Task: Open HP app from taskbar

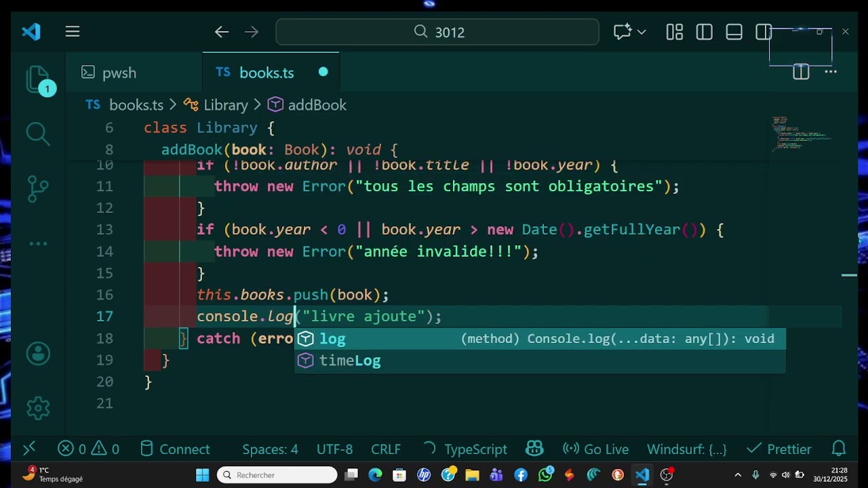Action: (x=424, y=475)
